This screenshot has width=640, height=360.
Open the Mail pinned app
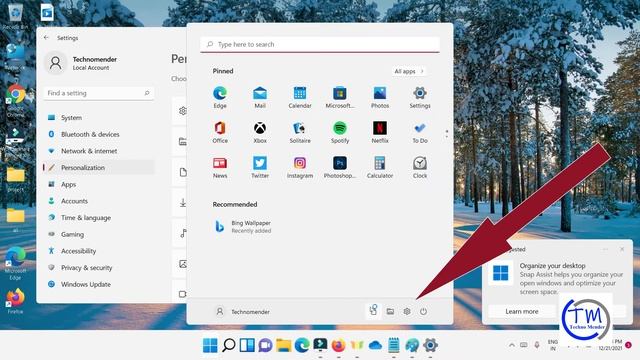(260, 98)
